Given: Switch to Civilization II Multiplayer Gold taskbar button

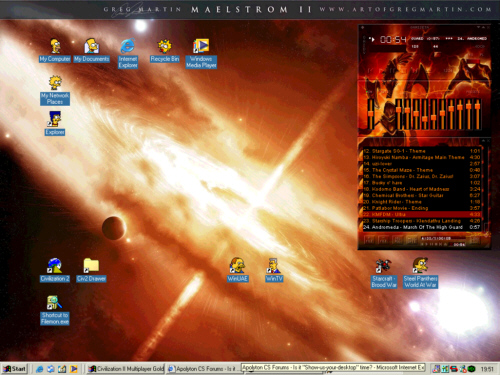Looking at the screenshot, I should [126, 369].
